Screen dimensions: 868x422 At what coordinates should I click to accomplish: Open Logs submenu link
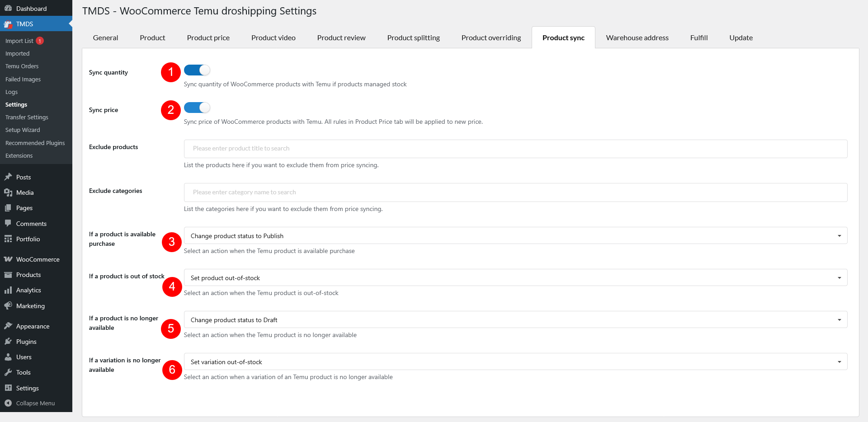pos(11,92)
